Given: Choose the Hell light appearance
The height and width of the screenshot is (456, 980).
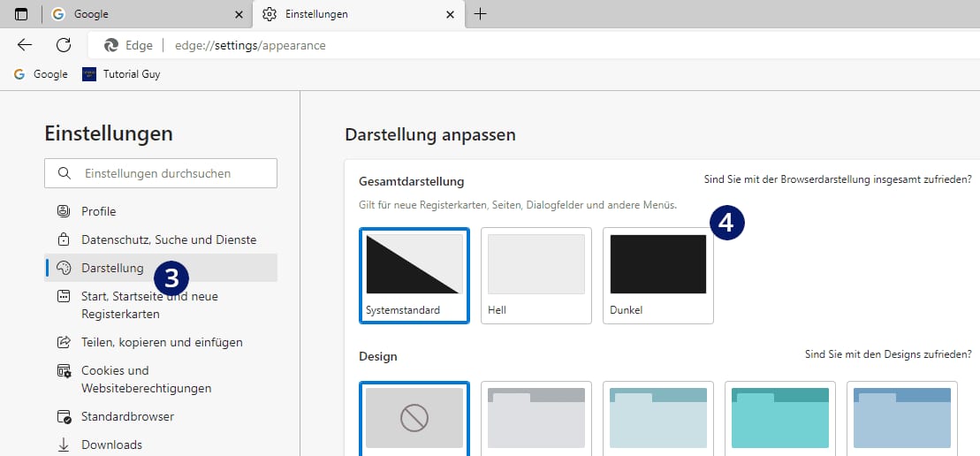Looking at the screenshot, I should (x=536, y=276).
